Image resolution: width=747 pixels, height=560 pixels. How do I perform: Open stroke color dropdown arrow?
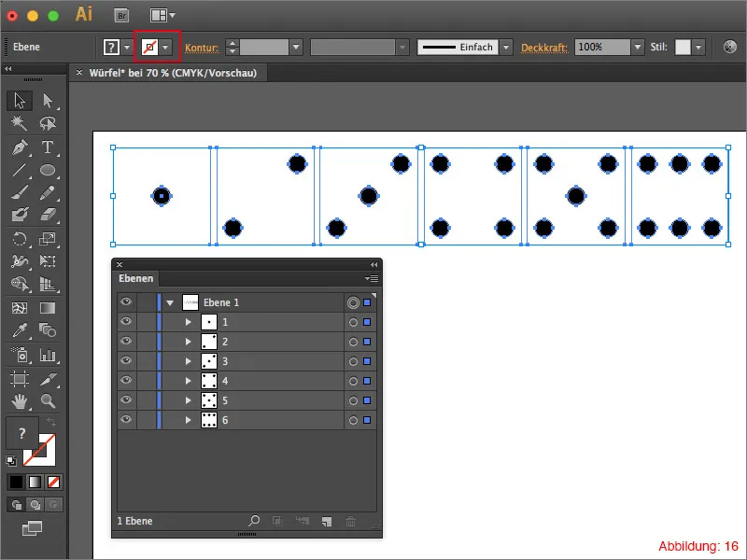coord(166,48)
